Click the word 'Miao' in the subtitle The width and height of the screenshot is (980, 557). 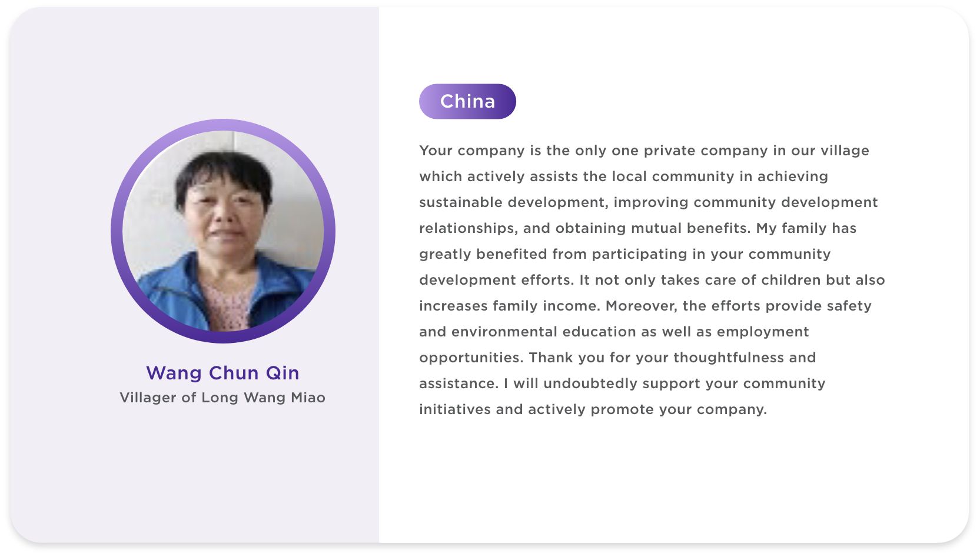click(x=308, y=398)
